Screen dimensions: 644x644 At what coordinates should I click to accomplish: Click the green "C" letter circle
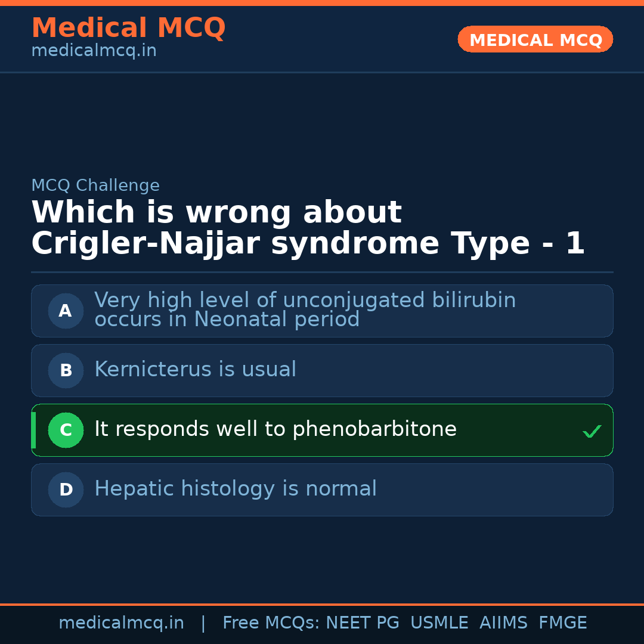point(66,430)
